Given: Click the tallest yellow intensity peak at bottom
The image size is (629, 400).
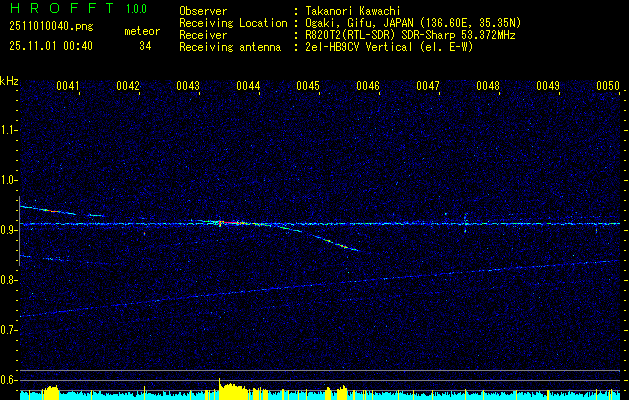Looking at the screenshot, I should click(221, 386).
